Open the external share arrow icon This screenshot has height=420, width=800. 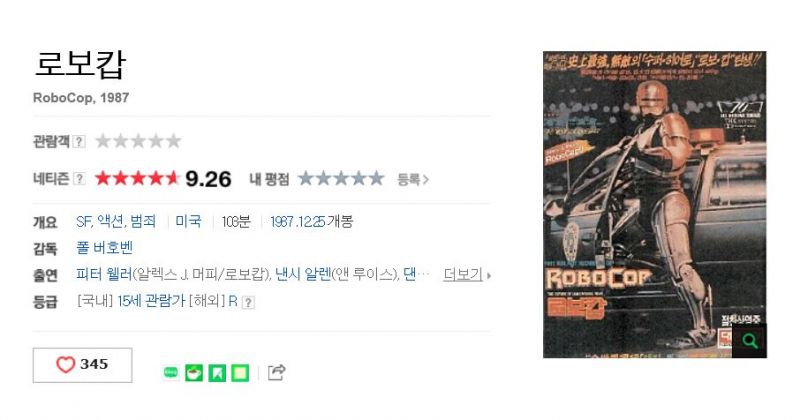coord(276,373)
